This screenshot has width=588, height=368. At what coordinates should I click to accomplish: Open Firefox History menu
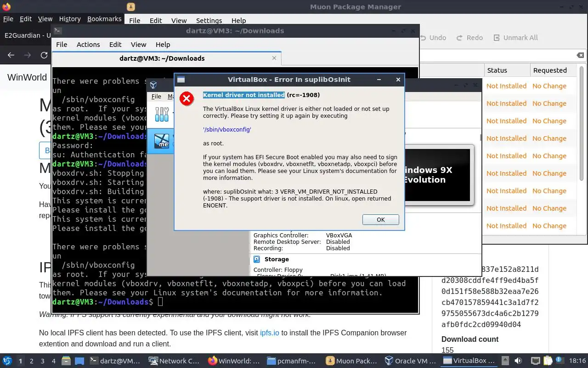70,19
